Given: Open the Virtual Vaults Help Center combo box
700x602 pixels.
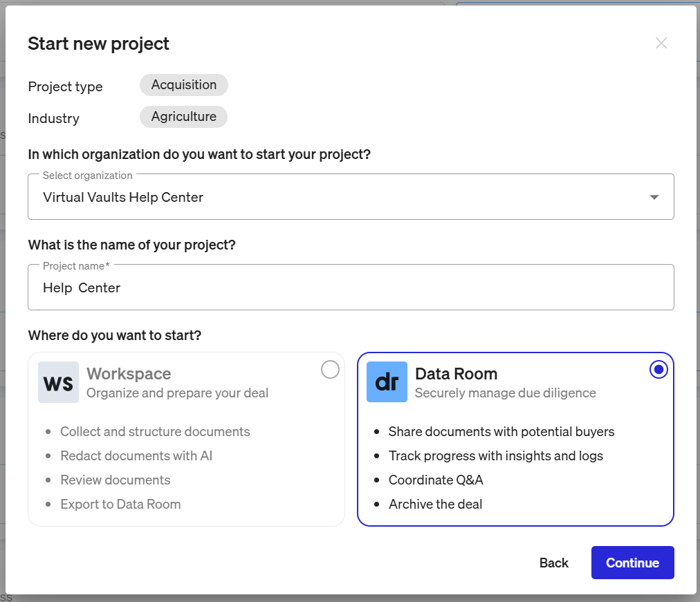Looking at the screenshot, I should 351,197.
